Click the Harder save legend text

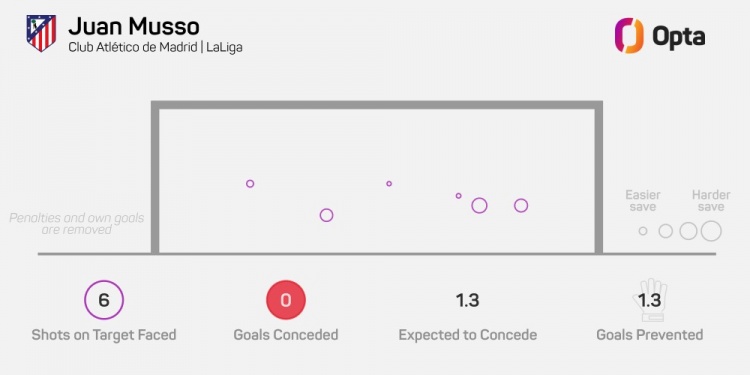click(711, 201)
